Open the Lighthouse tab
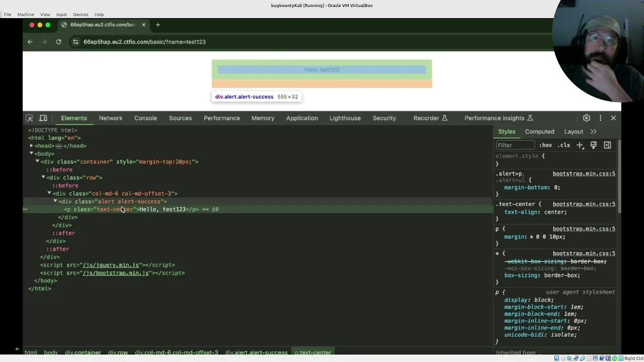This screenshot has height=362, width=644. [x=345, y=118]
